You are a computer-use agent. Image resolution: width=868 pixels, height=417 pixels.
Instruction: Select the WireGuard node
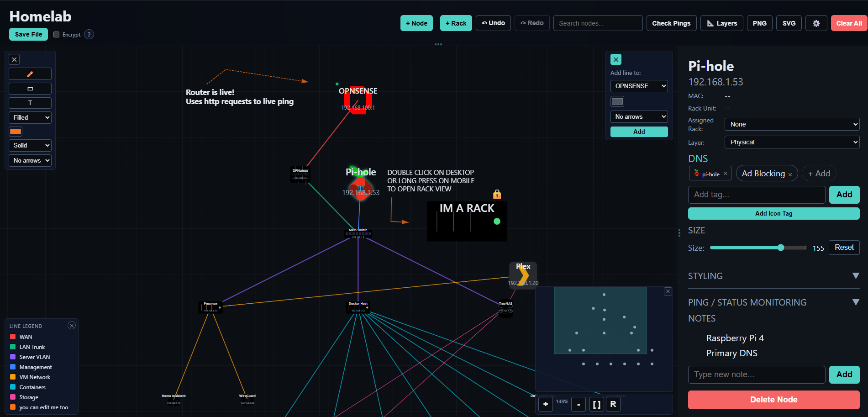coord(247,399)
